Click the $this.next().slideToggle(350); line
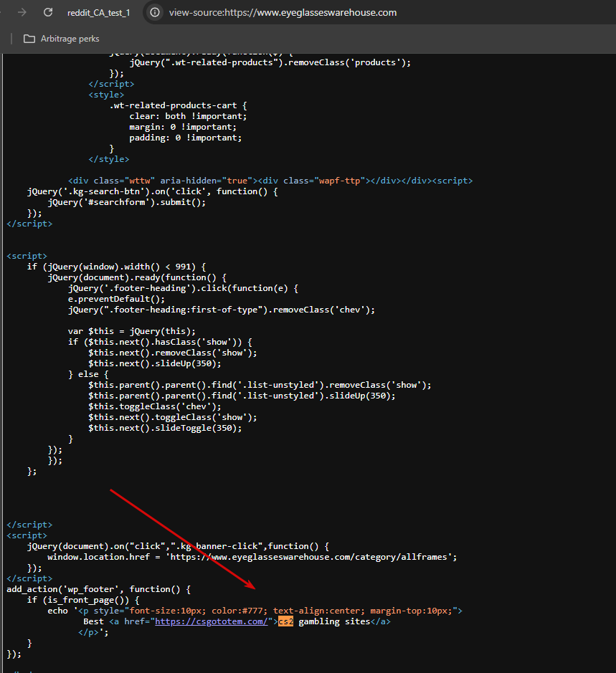616x673 pixels. pos(165,428)
